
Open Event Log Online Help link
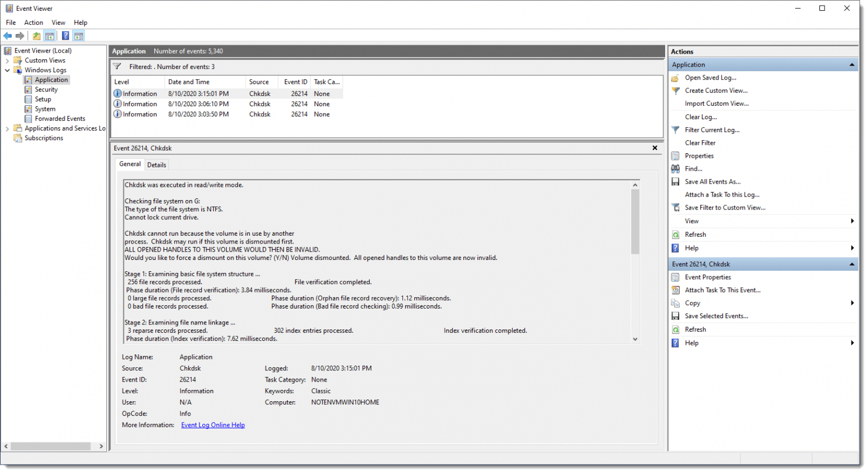[212, 424]
